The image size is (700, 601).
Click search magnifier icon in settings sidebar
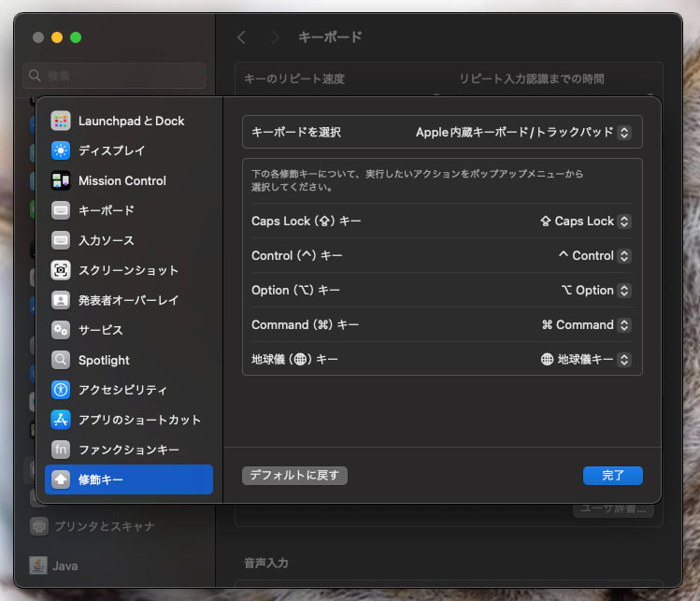click(x=35, y=76)
